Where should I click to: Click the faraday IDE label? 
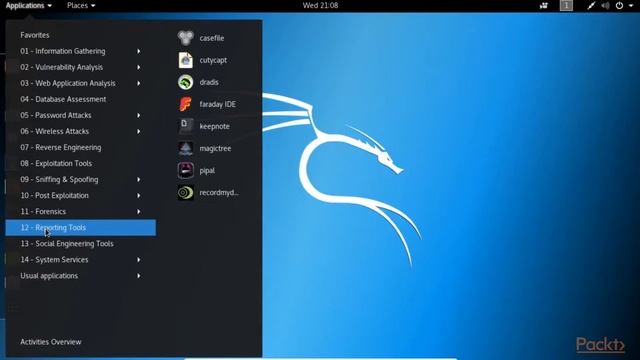[218, 104]
